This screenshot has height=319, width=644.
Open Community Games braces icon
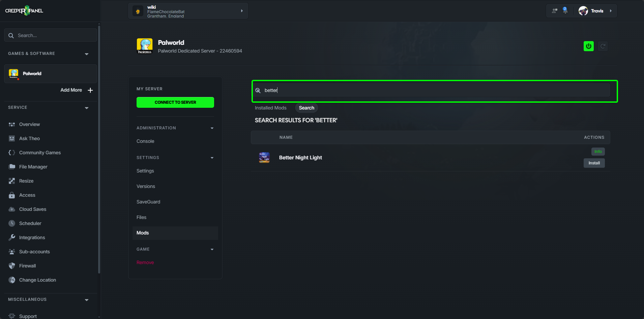tap(12, 153)
